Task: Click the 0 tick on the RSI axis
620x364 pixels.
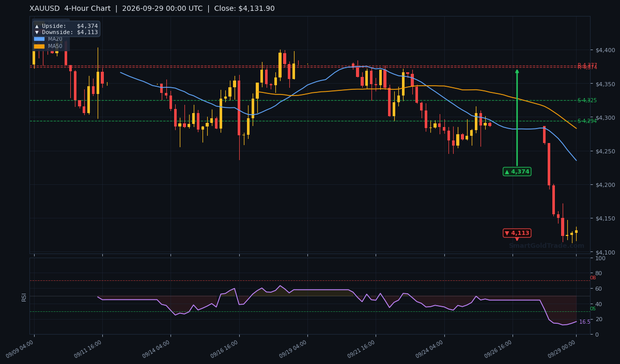Action: pyautogui.click(x=597, y=335)
